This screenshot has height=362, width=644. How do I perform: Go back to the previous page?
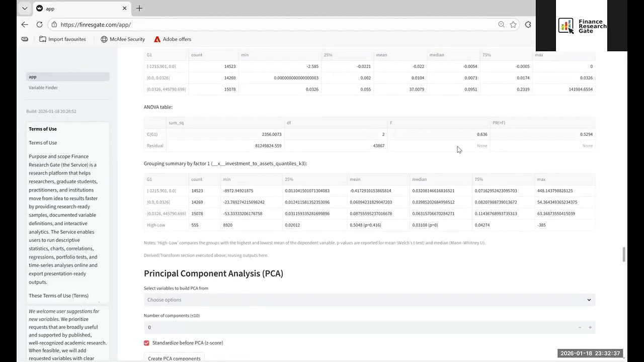coord(25,25)
